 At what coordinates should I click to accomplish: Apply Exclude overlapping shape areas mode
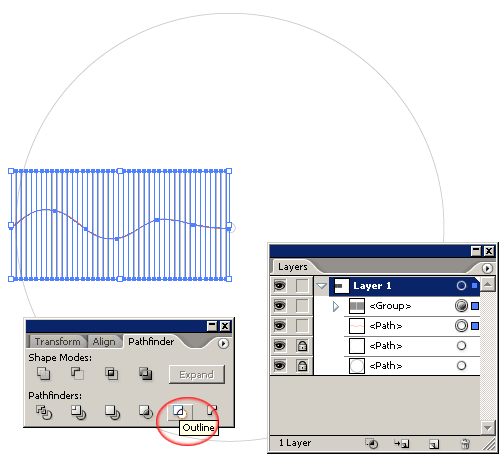coord(145,374)
